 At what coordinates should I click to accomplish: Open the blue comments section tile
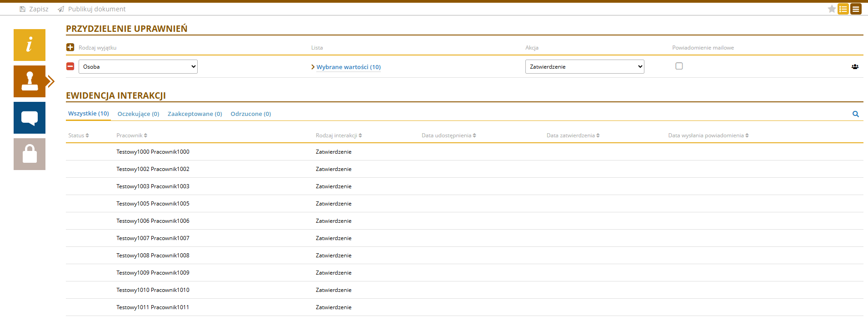(x=30, y=118)
